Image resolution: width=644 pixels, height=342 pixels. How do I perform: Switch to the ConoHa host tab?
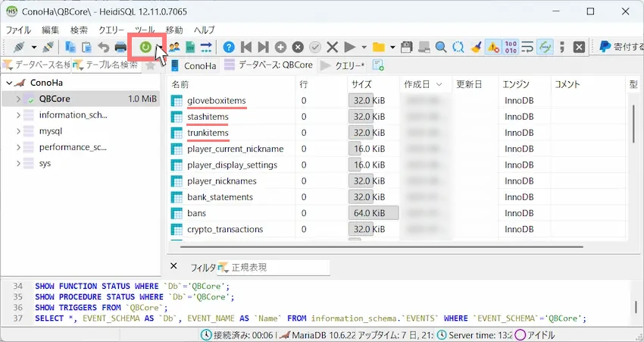193,65
